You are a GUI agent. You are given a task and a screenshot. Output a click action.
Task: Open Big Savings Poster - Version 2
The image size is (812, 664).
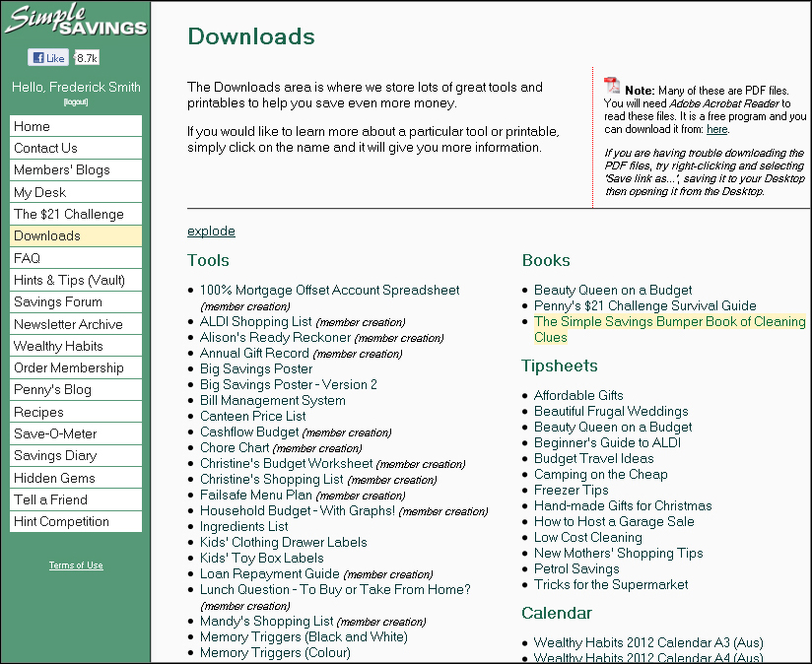pyautogui.click(x=289, y=384)
